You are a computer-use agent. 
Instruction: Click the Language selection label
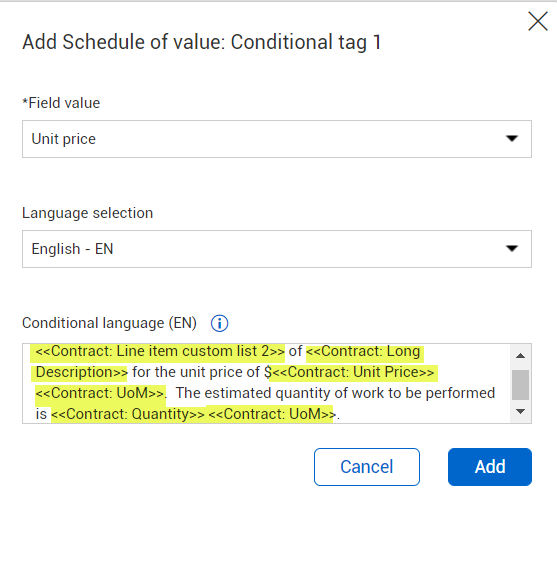(x=87, y=213)
